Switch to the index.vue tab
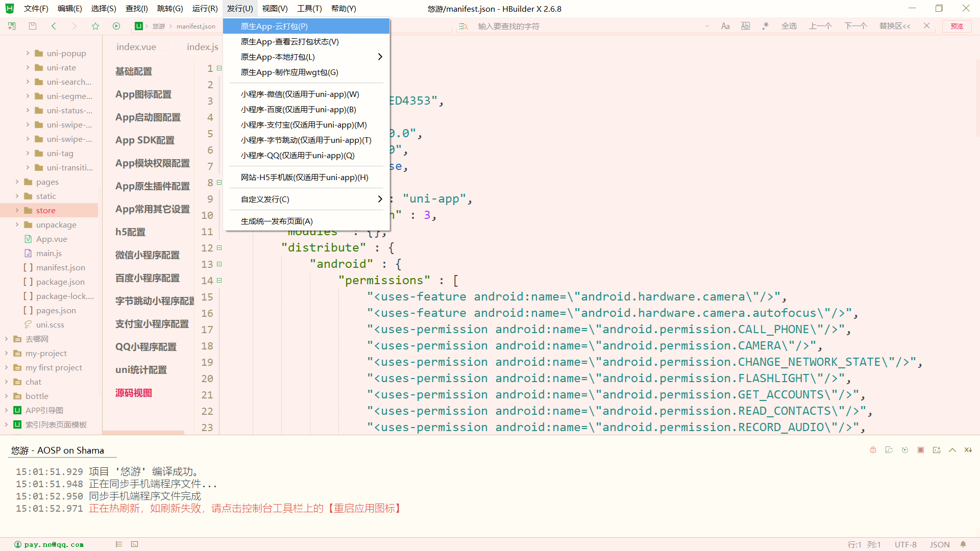Viewport: 980px width, 551px height. tap(136, 46)
